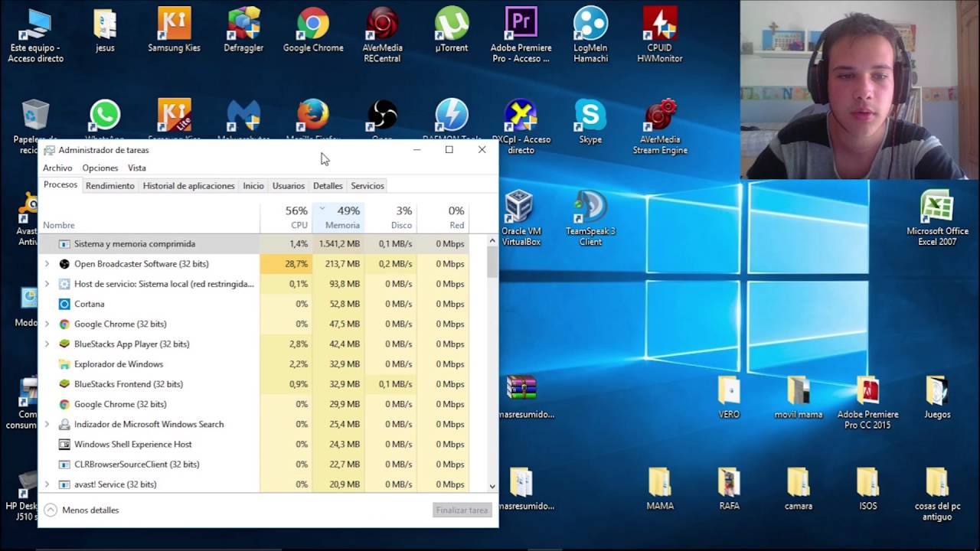Launch Google Chrome from desktop
The image size is (980, 551).
313,31
